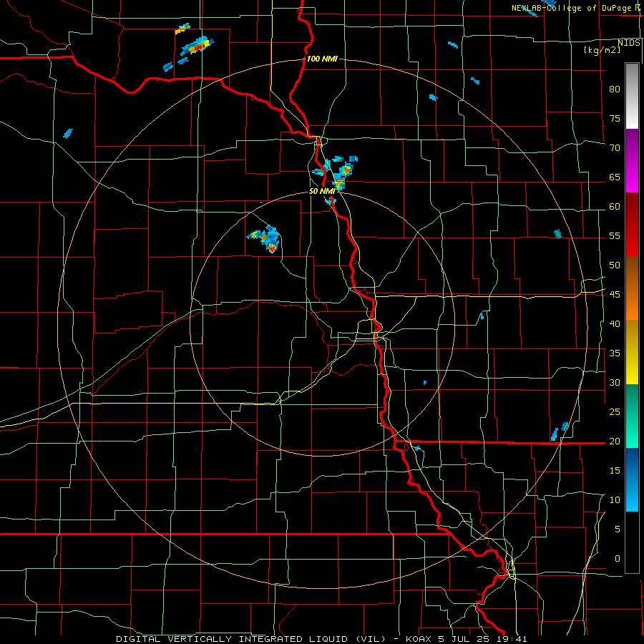Select the purple-magenta segment of the VIL color bar
Viewport: 644px width, 644px height.
[x=632, y=160]
